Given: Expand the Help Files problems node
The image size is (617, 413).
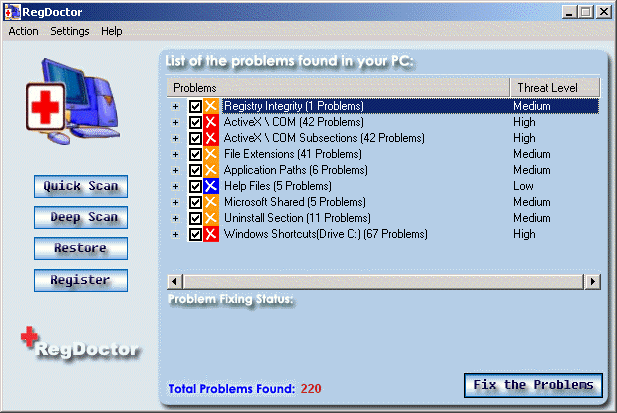Looking at the screenshot, I should pyautogui.click(x=175, y=186).
